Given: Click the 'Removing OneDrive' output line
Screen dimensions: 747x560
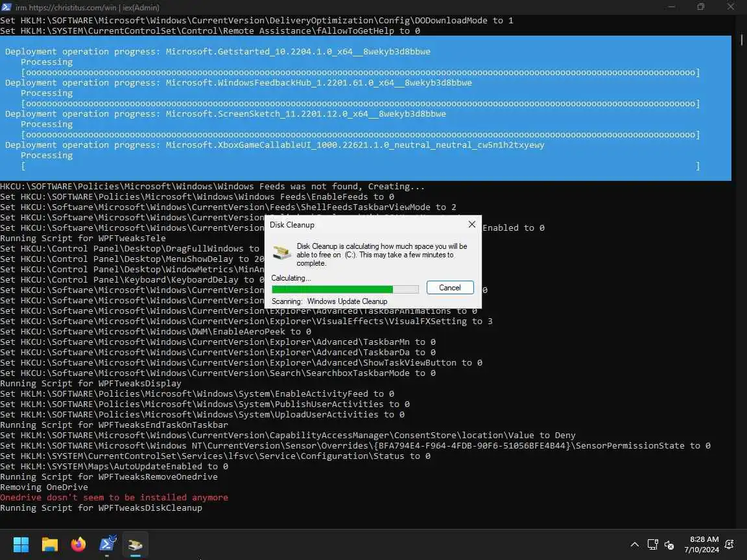Looking at the screenshot, I should coord(44,487).
